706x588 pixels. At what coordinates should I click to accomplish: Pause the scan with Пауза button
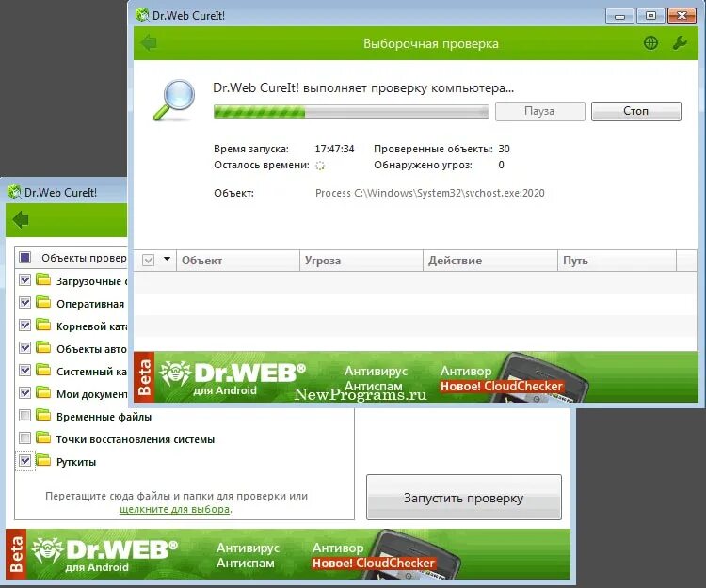click(540, 111)
